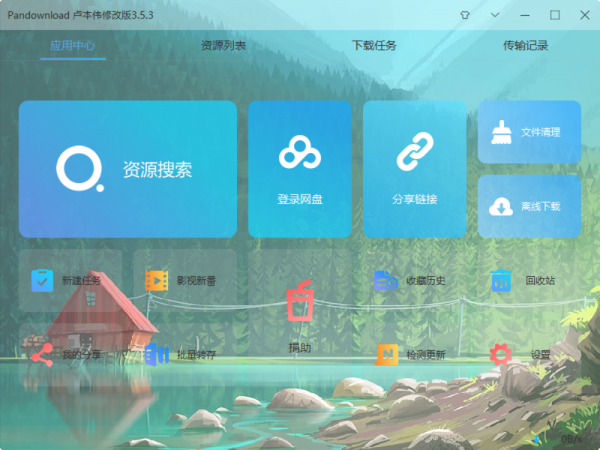Open the 离线下载 text label
The height and width of the screenshot is (450, 600).
(x=540, y=207)
